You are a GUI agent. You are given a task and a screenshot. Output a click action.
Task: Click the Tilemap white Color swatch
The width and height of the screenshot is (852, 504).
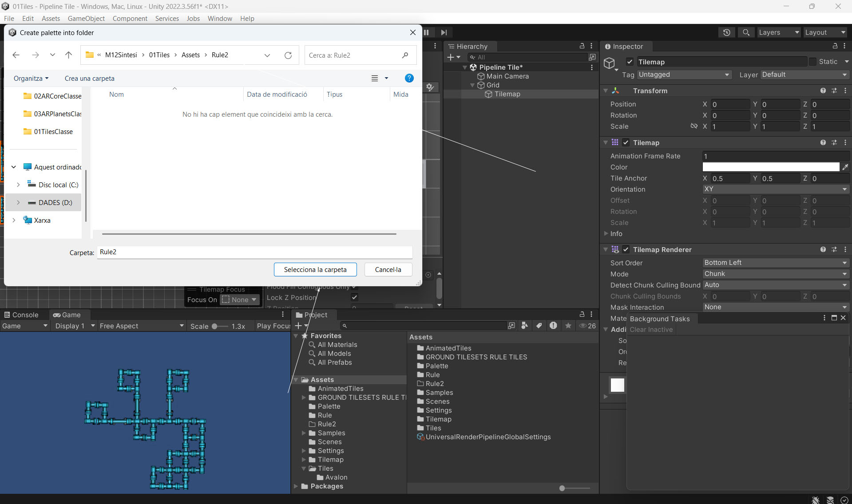(771, 167)
